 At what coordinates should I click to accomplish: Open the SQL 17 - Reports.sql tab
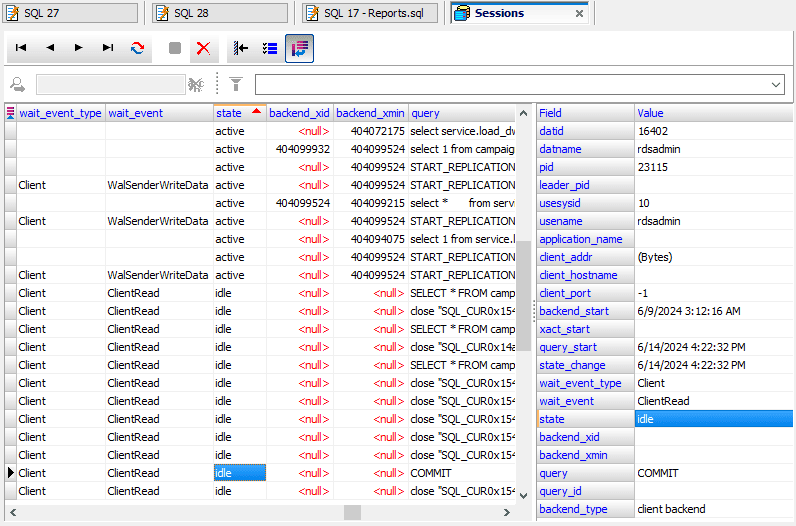pyautogui.click(x=370, y=13)
